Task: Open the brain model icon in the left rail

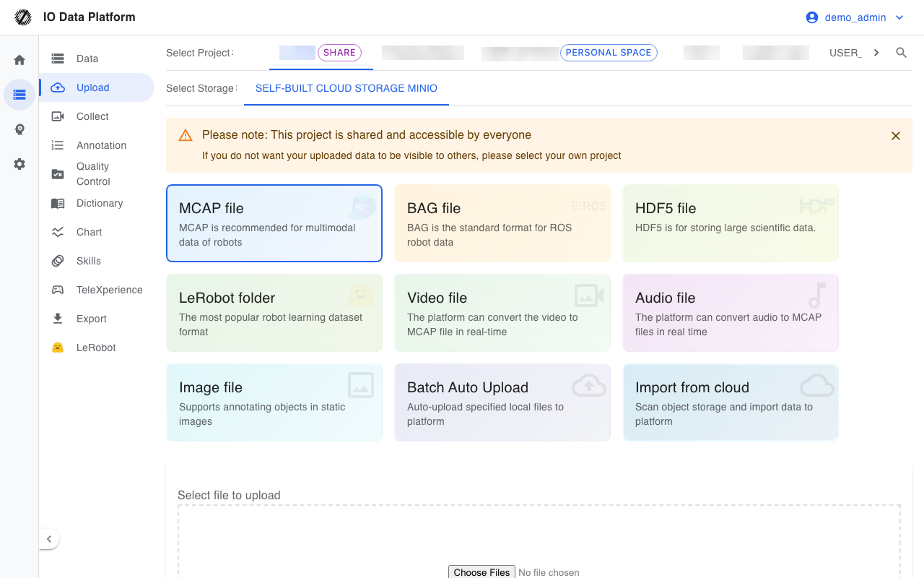Action: [19, 129]
